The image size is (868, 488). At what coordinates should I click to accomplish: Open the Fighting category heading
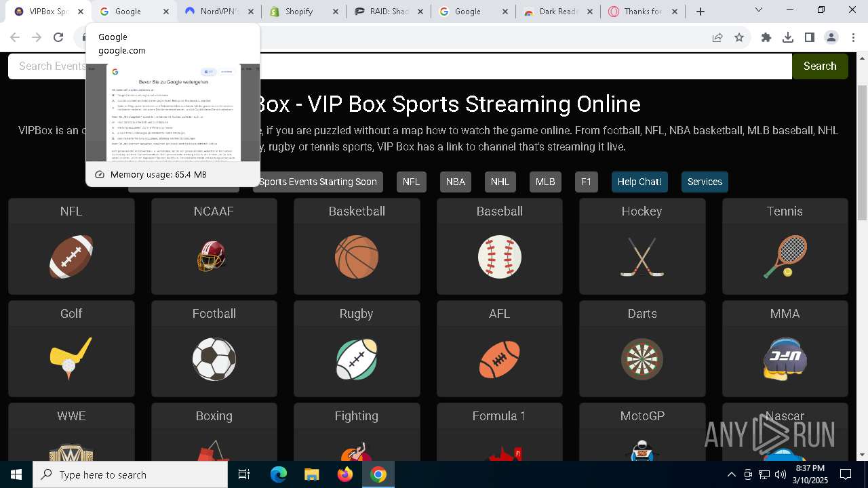coord(357,416)
